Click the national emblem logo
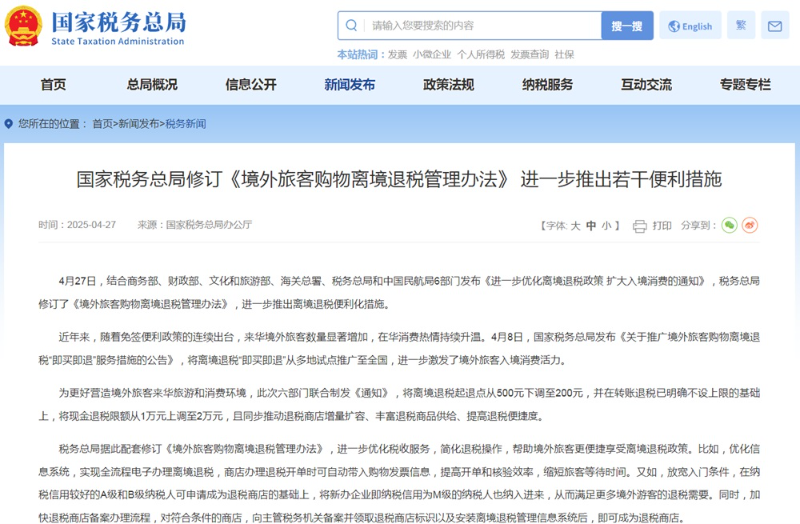The image size is (800, 524). tap(23, 26)
